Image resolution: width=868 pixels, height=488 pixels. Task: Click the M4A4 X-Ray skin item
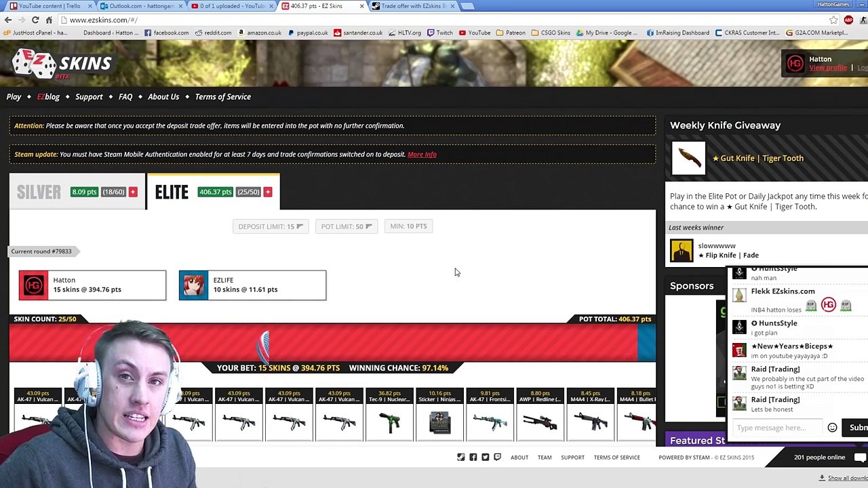(x=590, y=414)
